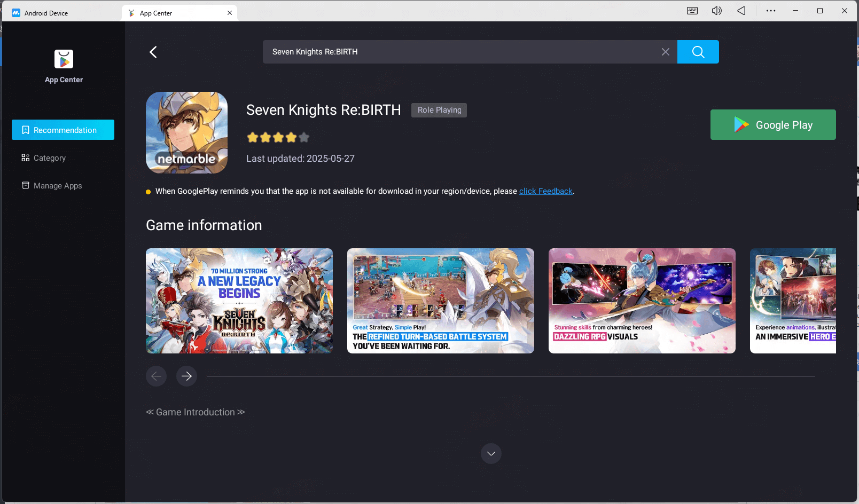Select the App Center tab
The height and width of the screenshot is (504, 859).
[179, 13]
